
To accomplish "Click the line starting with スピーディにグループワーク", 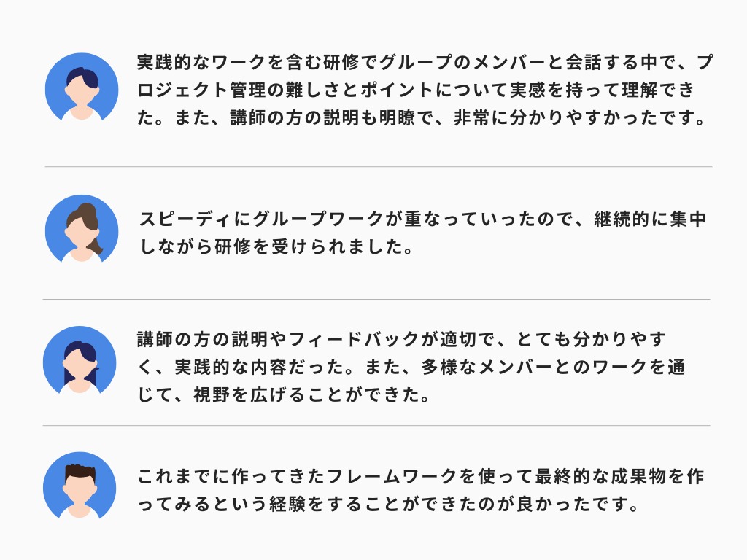I will 422,219.
